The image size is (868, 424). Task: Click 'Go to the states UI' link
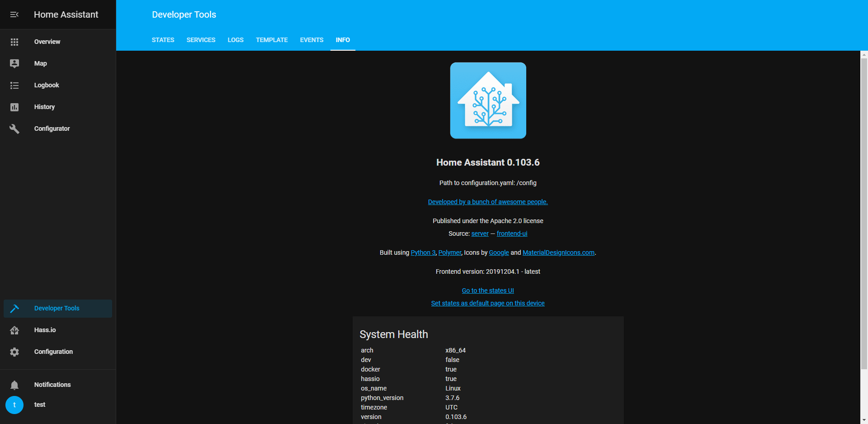click(x=488, y=291)
